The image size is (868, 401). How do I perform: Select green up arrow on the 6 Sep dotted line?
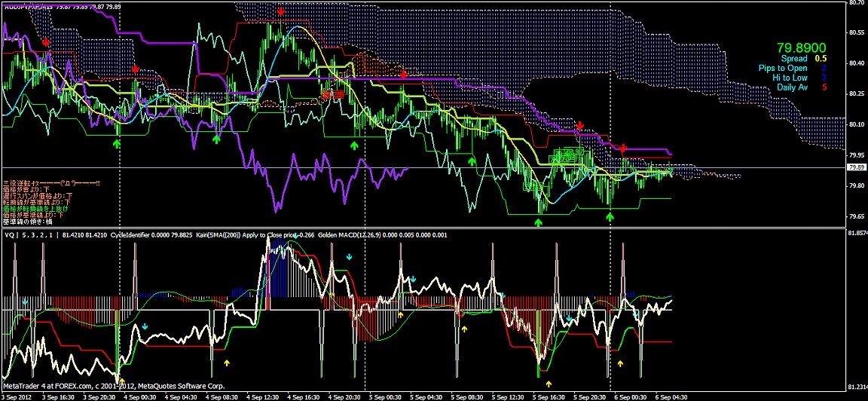[x=610, y=216]
